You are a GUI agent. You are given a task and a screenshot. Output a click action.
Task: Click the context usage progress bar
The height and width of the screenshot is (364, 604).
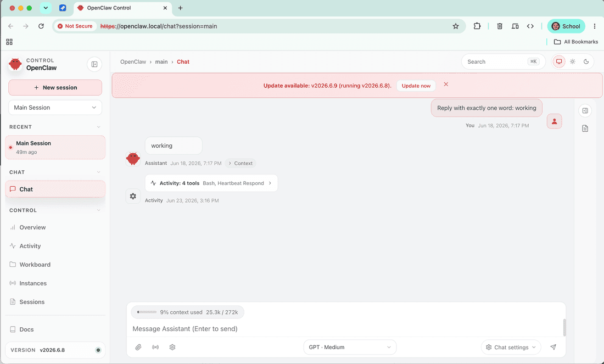pyautogui.click(x=147, y=312)
